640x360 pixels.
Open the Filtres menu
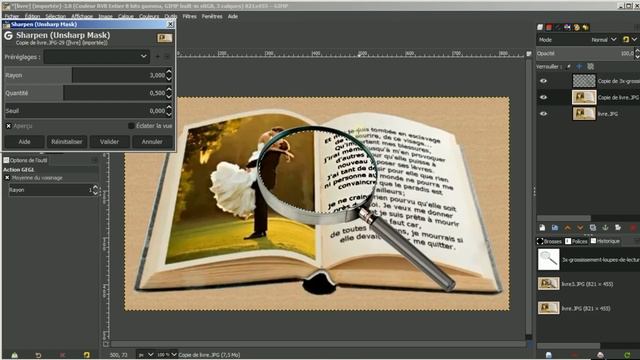[x=189, y=16]
